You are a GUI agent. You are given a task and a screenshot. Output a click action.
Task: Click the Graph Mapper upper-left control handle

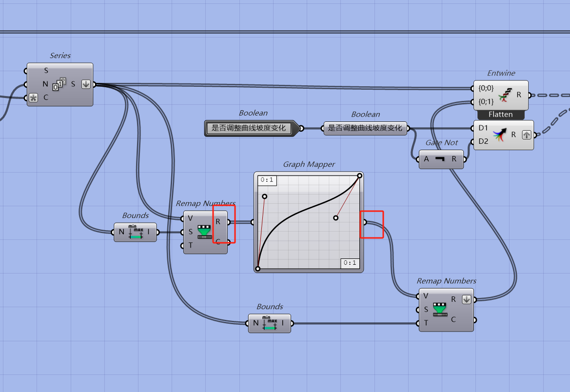pyautogui.click(x=265, y=196)
